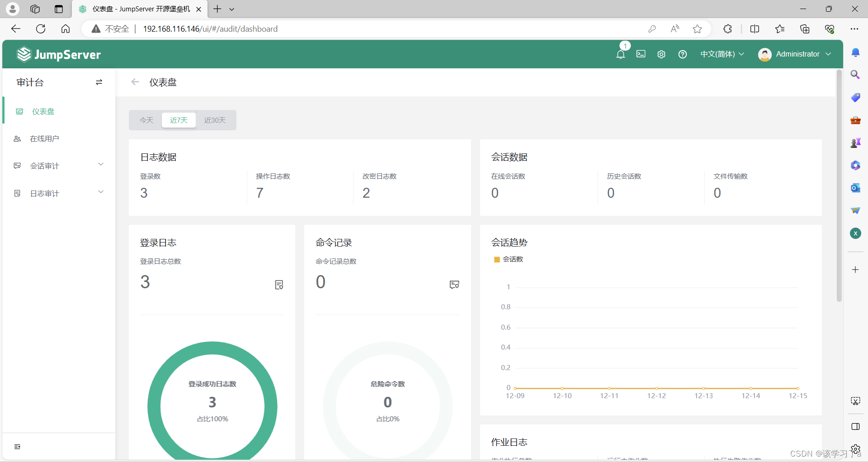Viewport: 868px width, 462px height.
Task: Open browser settings and more menu
Action: [854, 29]
